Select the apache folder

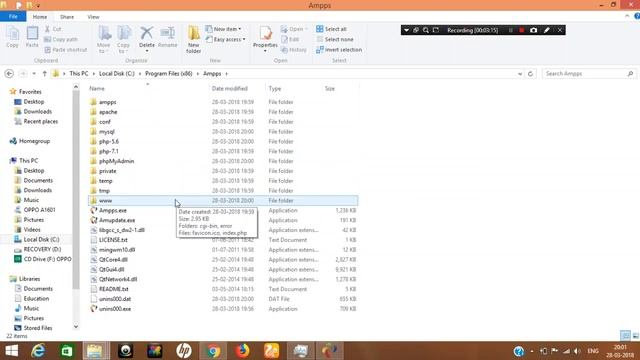click(x=108, y=111)
